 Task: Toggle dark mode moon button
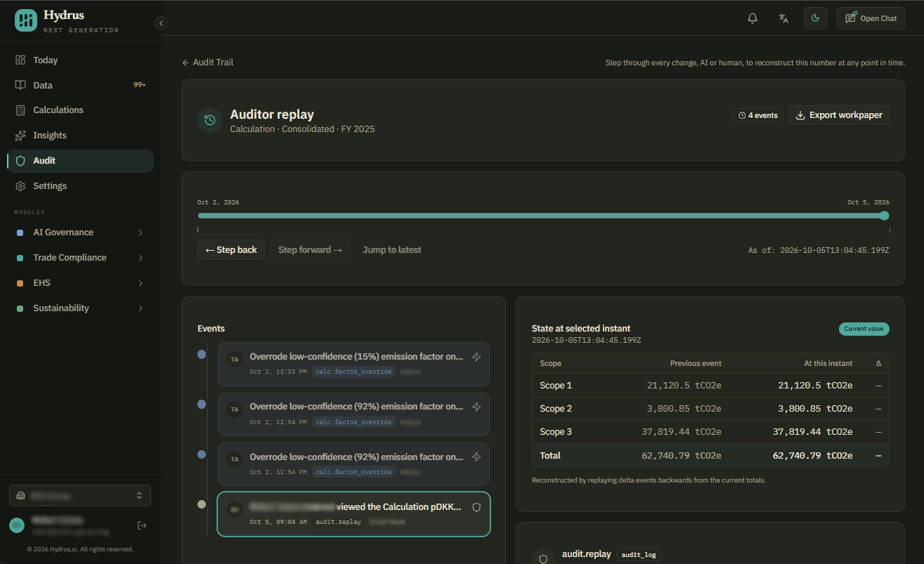815,18
